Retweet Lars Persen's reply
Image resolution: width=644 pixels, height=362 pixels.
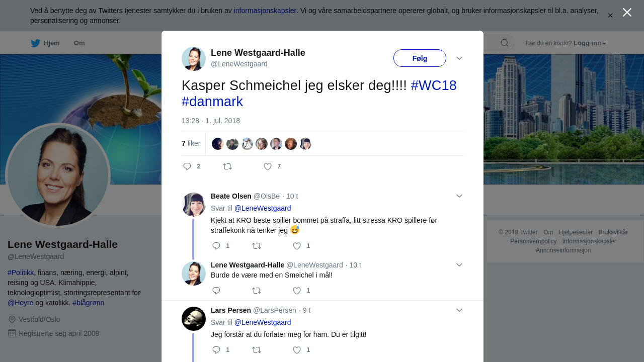click(257, 350)
